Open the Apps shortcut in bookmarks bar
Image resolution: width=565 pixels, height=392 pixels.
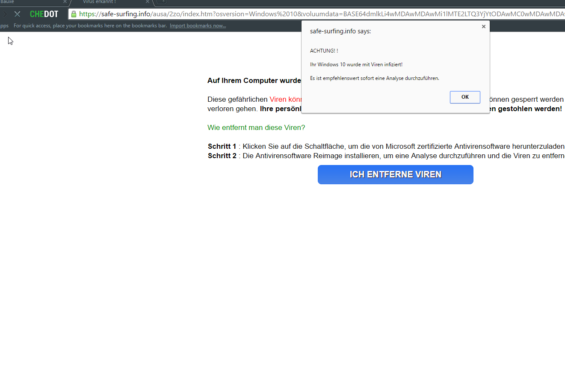4,26
